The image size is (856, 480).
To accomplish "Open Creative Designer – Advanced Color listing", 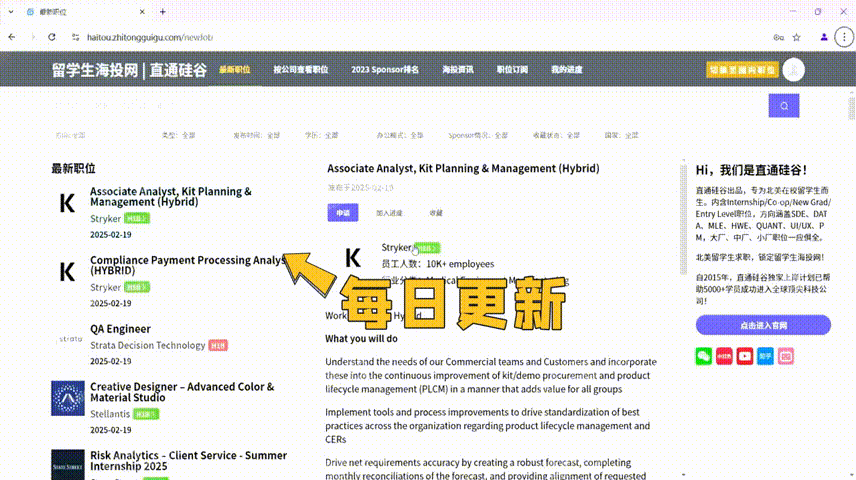I will (182, 392).
